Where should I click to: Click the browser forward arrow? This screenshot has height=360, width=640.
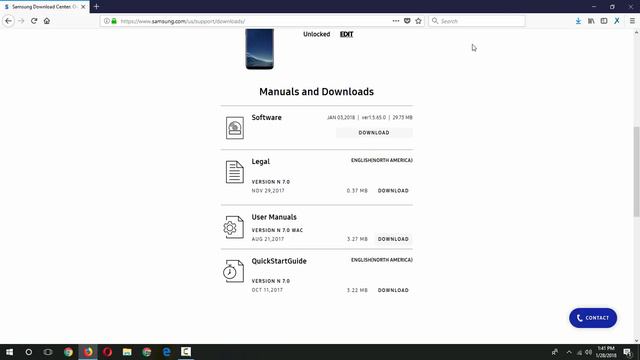(x=21, y=21)
